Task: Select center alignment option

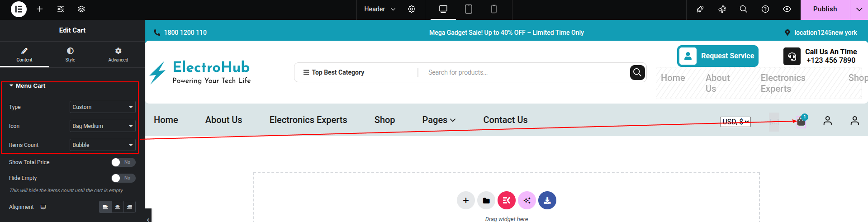Action: (x=118, y=207)
